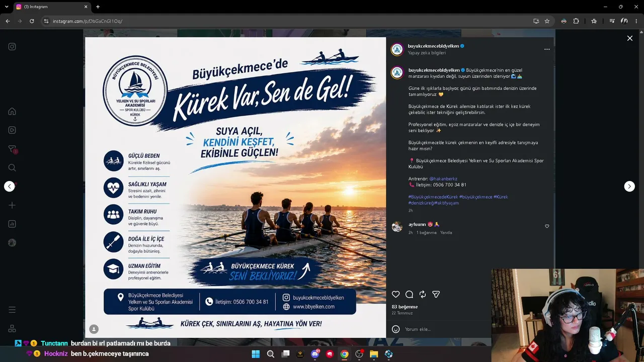
Task: Open ayfuunn's profile from comment username
Action: click(417, 224)
